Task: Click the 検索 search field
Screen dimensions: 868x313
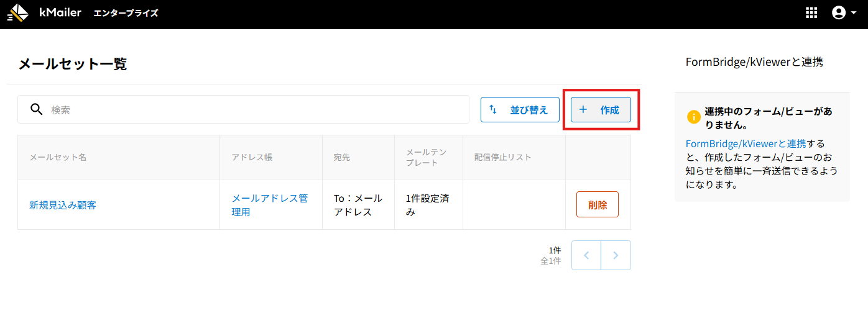Action: [255, 110]
